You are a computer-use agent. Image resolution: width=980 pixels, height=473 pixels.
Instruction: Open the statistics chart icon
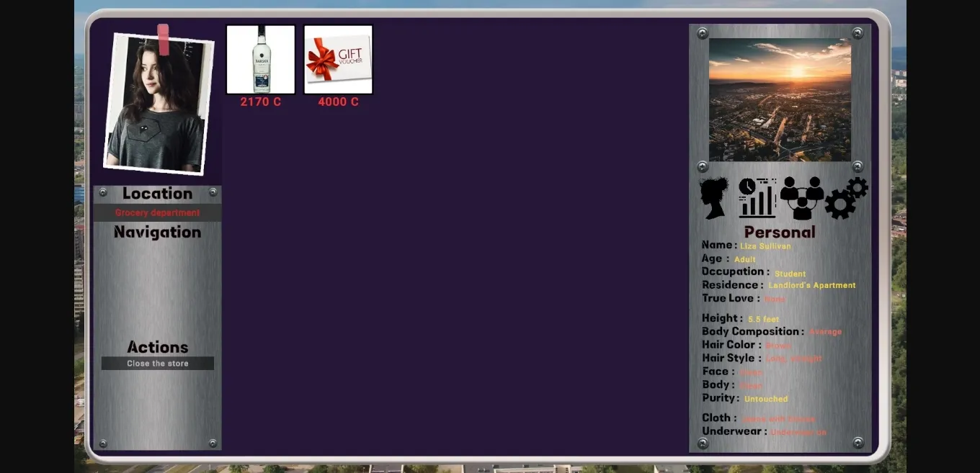click(x=757, y=198)
